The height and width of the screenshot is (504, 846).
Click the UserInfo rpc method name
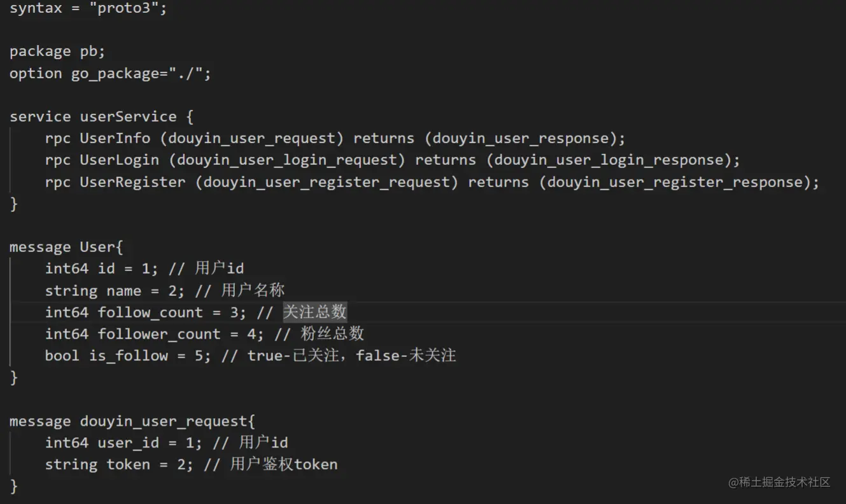[x=115, y=138]
